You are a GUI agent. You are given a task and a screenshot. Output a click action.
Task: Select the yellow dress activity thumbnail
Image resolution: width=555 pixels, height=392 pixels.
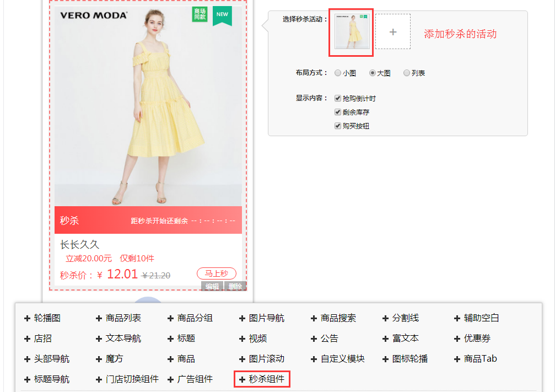coord(352,31)
